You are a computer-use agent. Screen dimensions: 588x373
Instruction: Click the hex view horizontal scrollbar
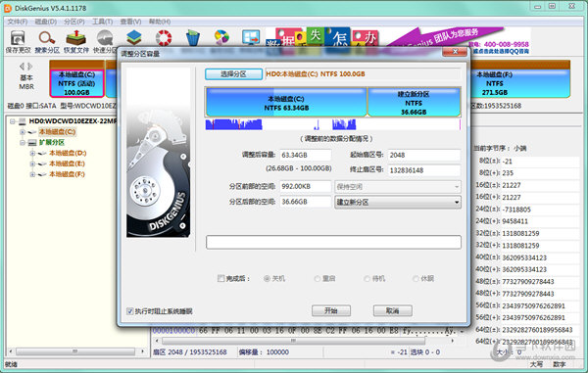coord(306,341)
